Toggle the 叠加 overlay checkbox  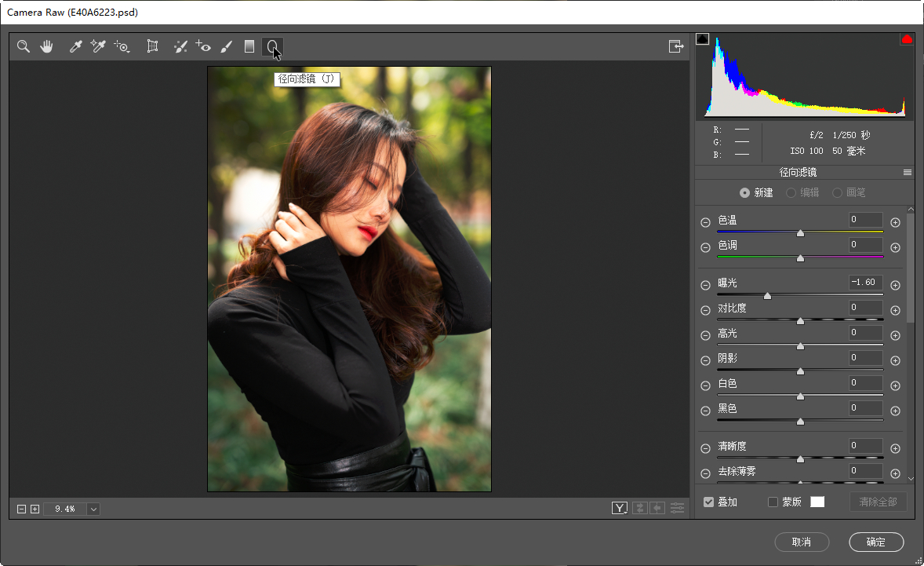(709, 502)
